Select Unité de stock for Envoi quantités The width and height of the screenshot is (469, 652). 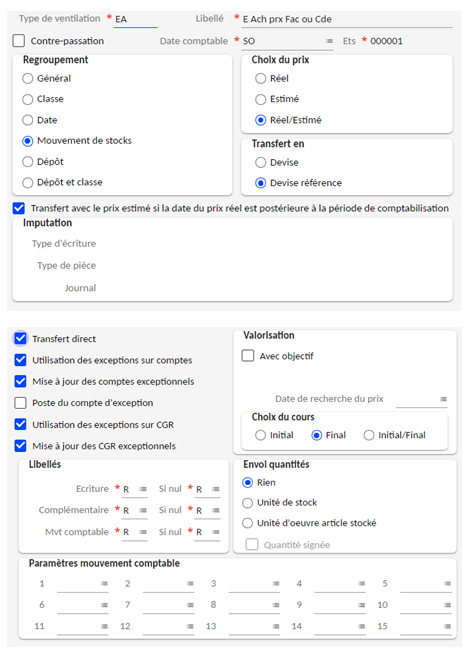tap(247, 503)
